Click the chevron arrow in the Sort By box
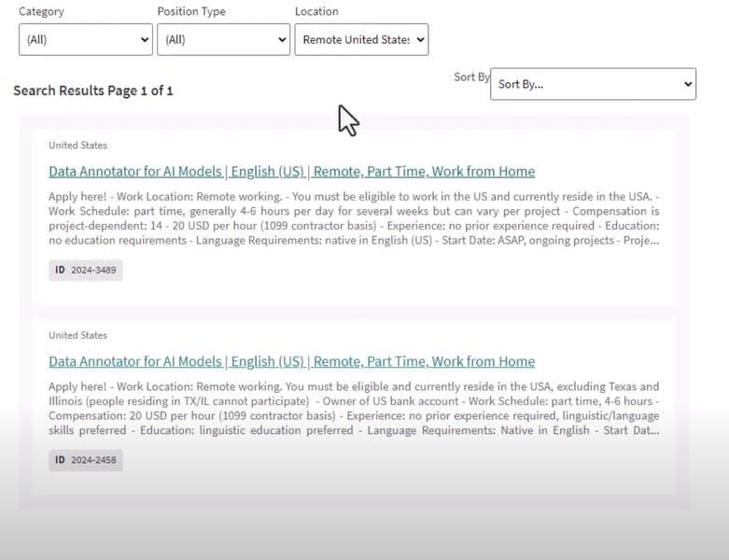The height and width of the screenshot is (560, 729). click(688, 84)
